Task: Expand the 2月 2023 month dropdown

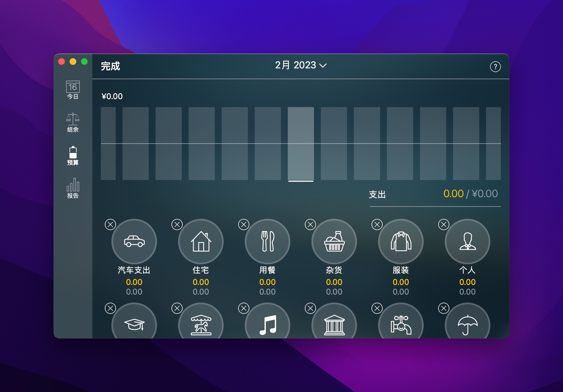Action: tap(301, 65)
